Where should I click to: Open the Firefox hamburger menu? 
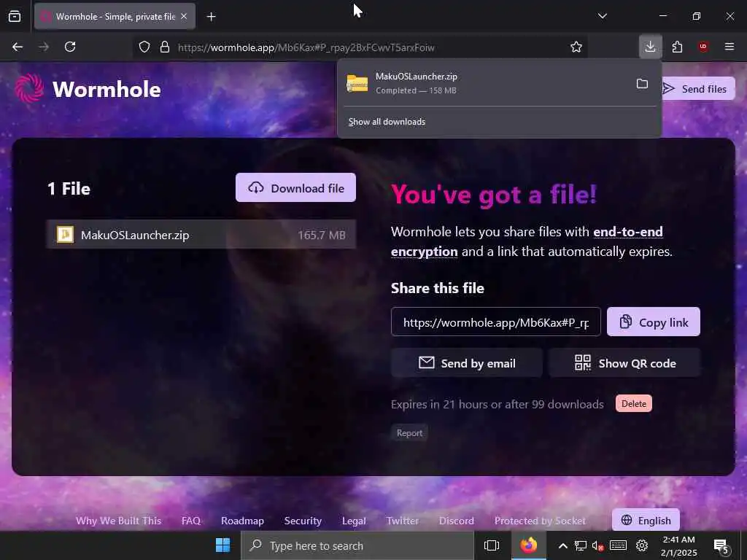click(729, 47)
